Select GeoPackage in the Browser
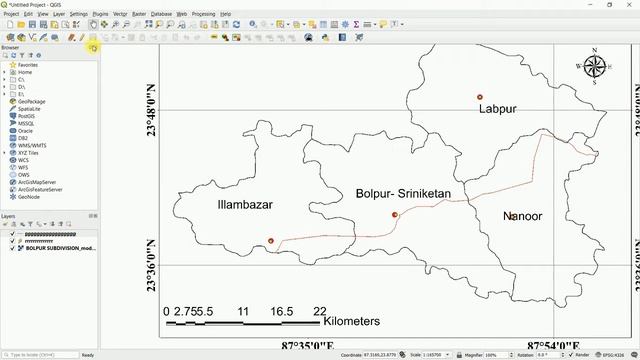Screen dimensions: 640x360 tap(31, 102)
